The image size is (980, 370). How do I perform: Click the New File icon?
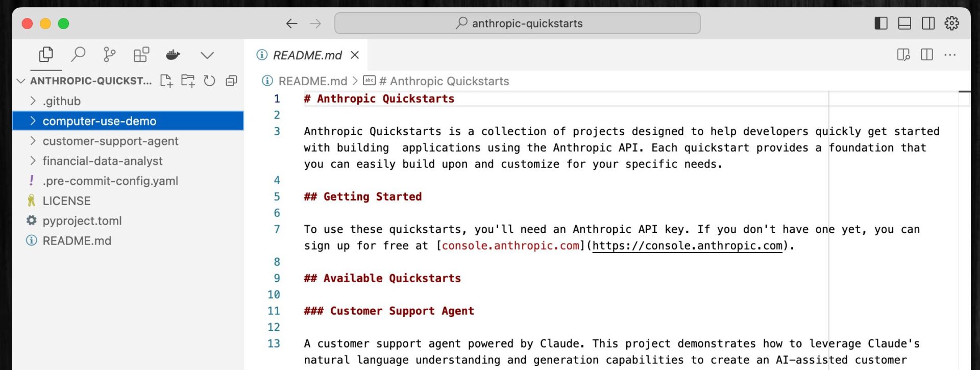pyautogui.click(x=166, y=81)
